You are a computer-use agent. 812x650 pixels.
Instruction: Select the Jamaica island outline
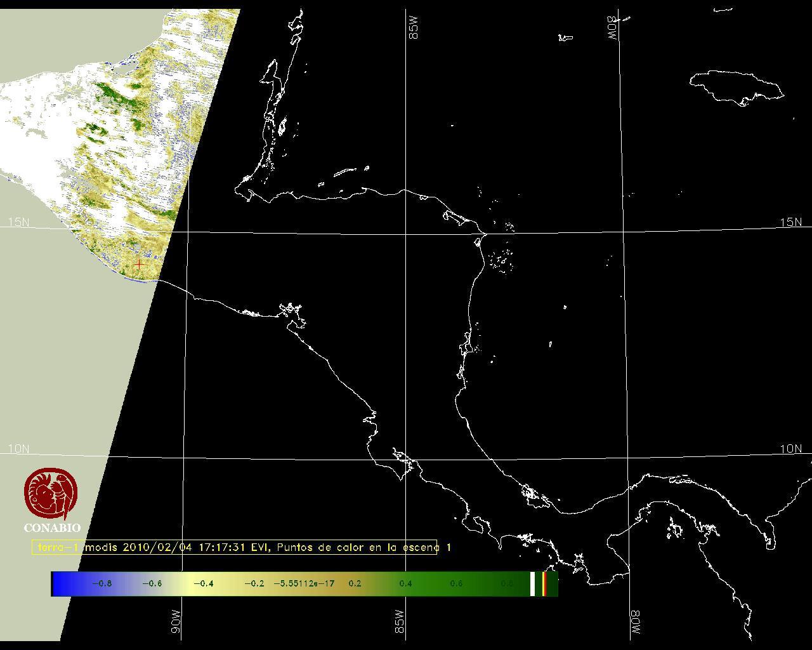coord(736,86)
